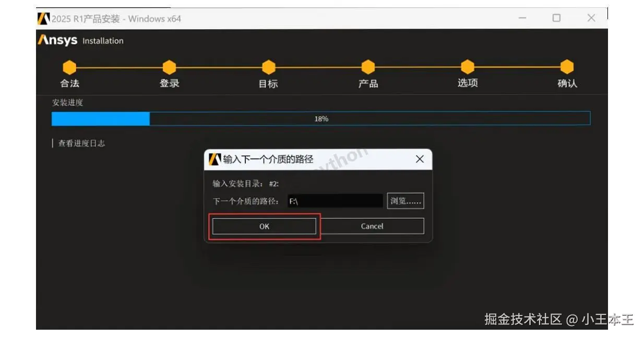The height and width of the screenshot is (337, 644).
Task: Click the F:\ media path input field
Action: [334, 200]
